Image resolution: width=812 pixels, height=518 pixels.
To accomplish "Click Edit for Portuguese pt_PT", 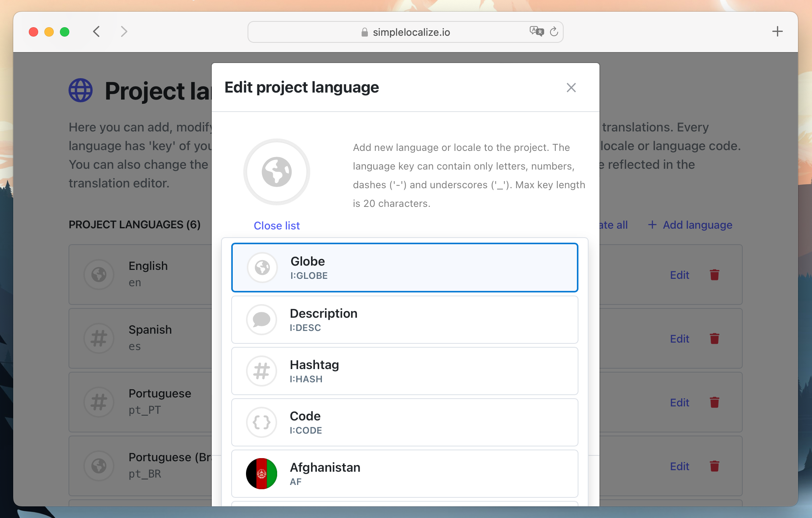I will (x=679, y=402).
